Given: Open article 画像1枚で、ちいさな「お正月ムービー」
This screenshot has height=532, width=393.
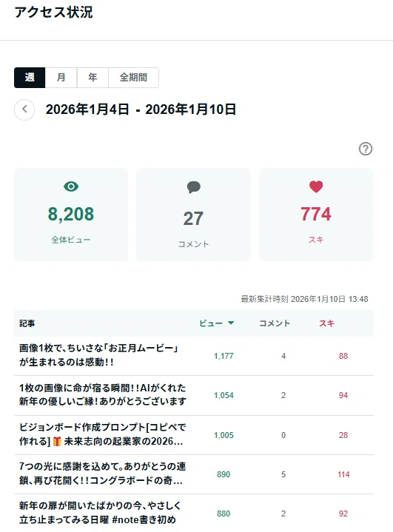Looking at the screenshot, I should pyautogui.click(x=98, y=355).
